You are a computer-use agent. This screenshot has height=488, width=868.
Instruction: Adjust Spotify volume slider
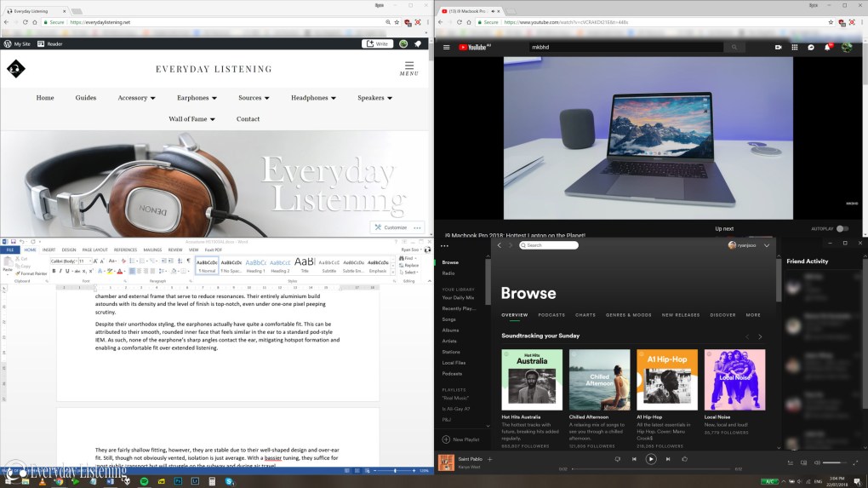(835, 462)
